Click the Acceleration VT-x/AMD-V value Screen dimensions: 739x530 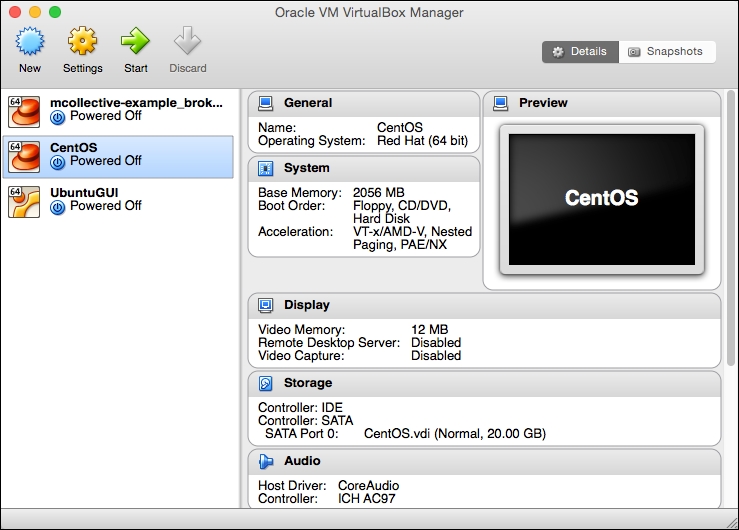pyautogui.click(x=412, y=238)
